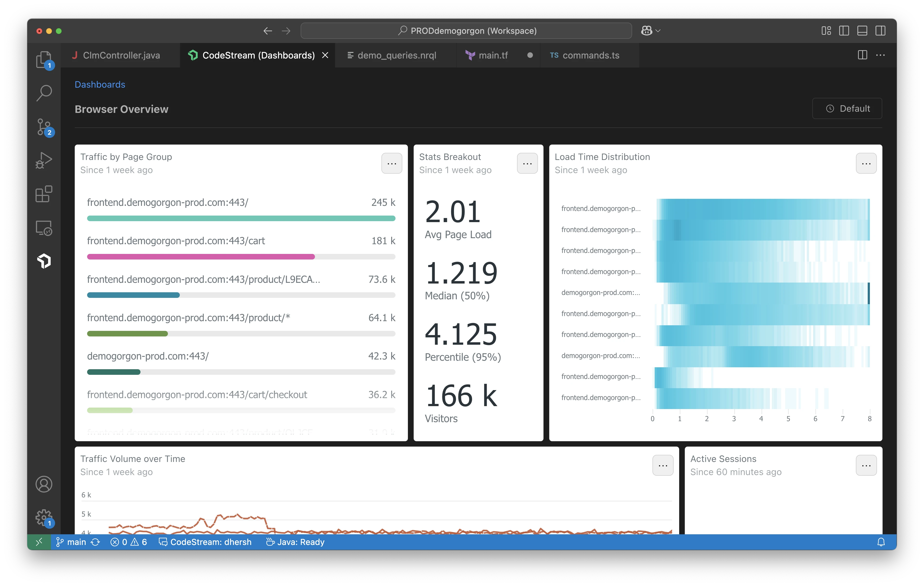924x586 pixels.
Task: Open the Search view icon
Action: click(44, 92)
